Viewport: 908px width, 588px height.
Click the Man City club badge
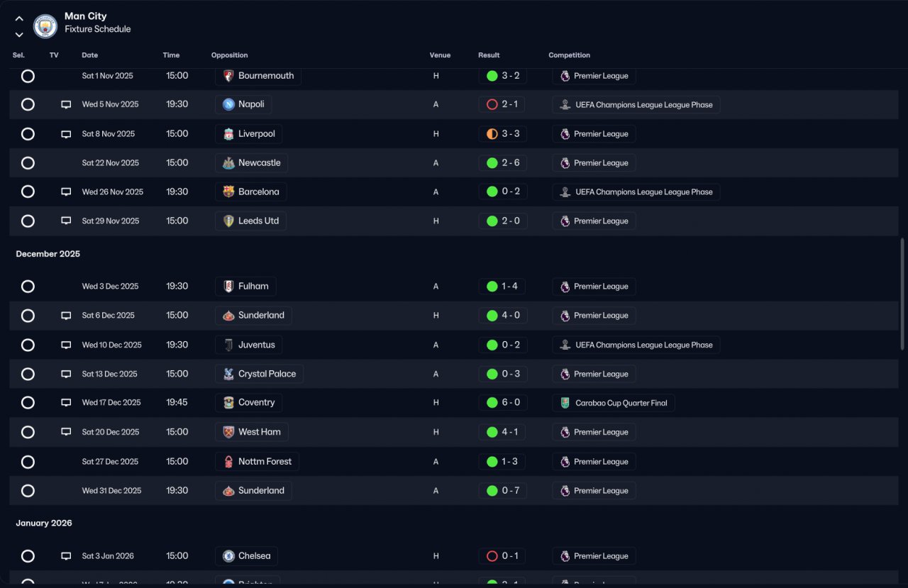click(x=45, y=26)
